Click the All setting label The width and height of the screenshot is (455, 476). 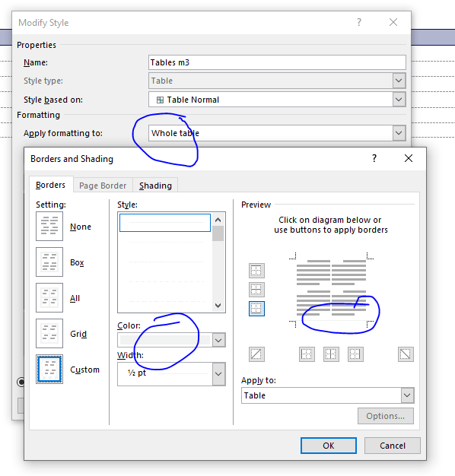(x=75, y=298)
